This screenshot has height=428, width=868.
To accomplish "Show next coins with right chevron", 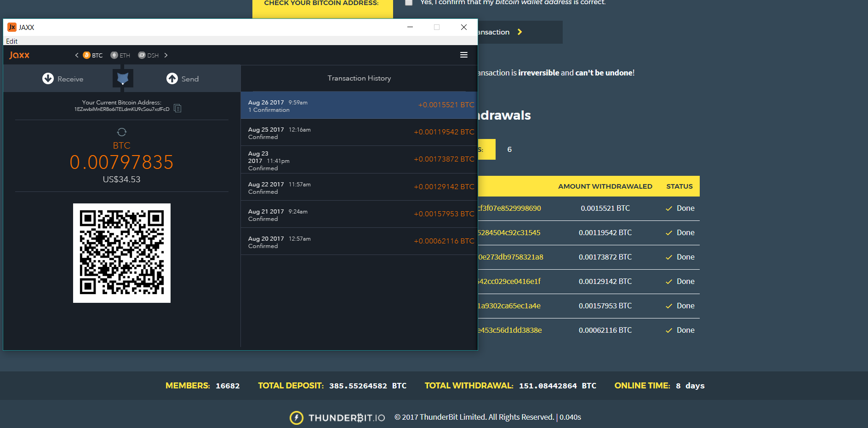I will coord(166,55).
